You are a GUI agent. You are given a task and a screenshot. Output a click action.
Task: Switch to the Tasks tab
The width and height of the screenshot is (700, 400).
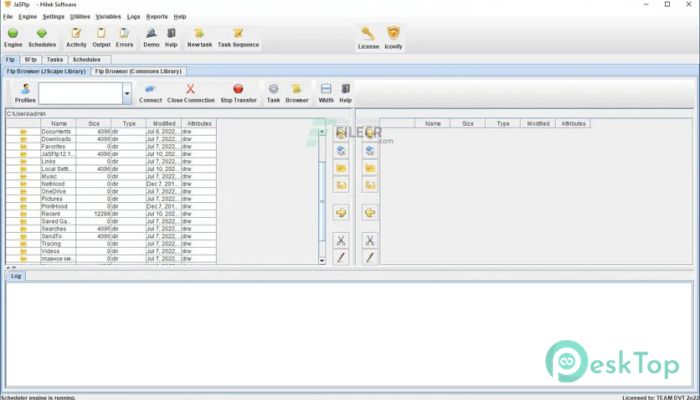(55, 59)
